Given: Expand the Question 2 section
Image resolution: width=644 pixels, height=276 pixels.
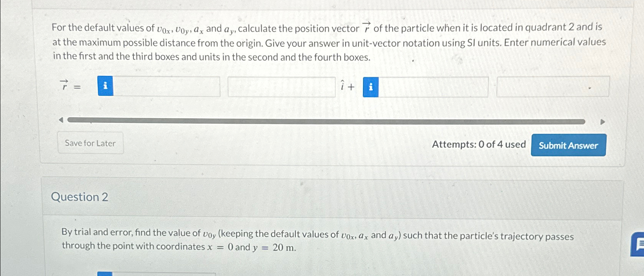Looking at the screenshot, I should click(x=80, y=197).
